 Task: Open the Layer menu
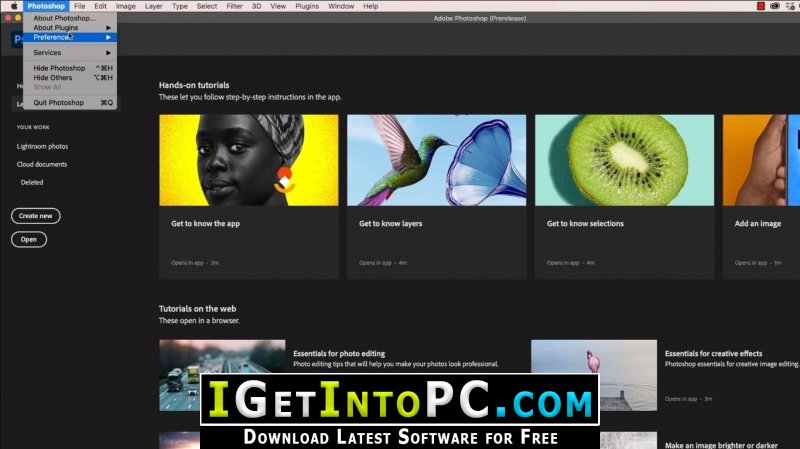154,6
